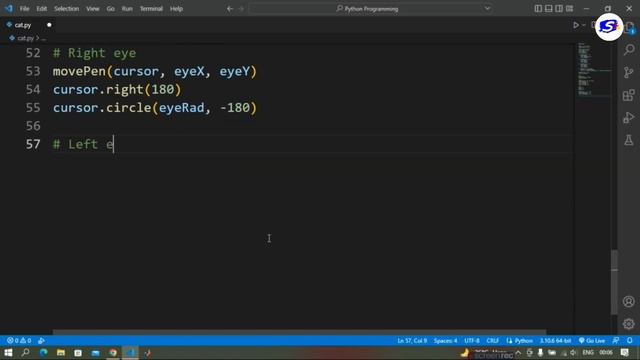The height and width of the screenshot is (360, 640).
Task: Go forward with the navigation arrow
Action: click(x=241, y=9)
